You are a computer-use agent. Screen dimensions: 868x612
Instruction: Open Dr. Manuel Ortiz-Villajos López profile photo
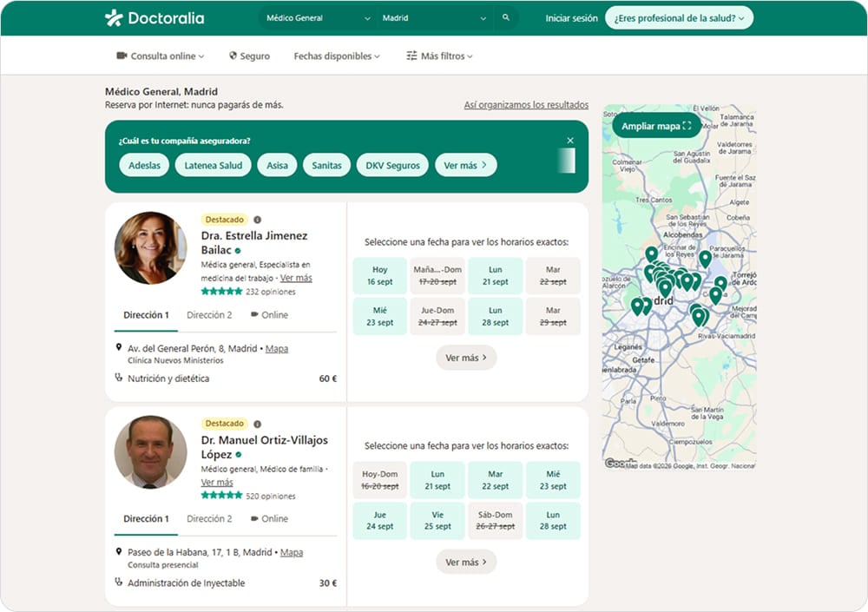150,452
